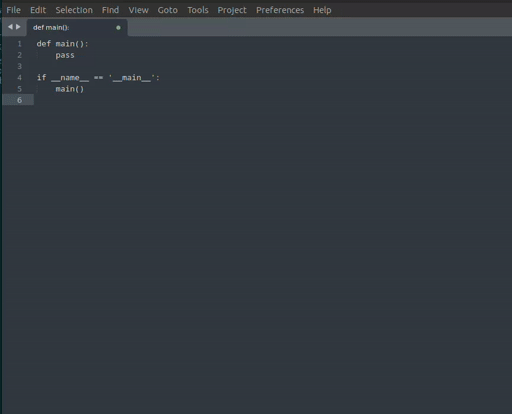Click the 'main()' function name on line 1
Screen dimensions: 512x414
(x=70, y=44)
